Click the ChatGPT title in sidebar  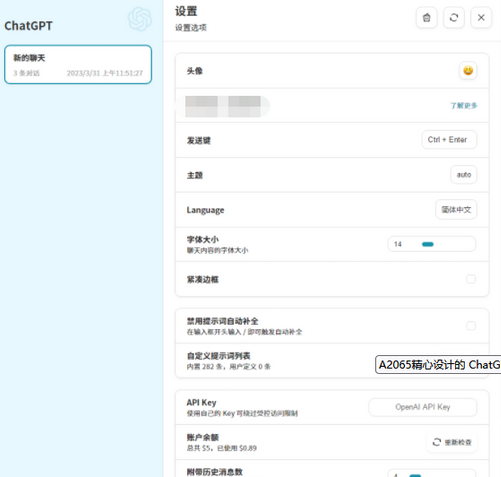click(x=28, y=26)
